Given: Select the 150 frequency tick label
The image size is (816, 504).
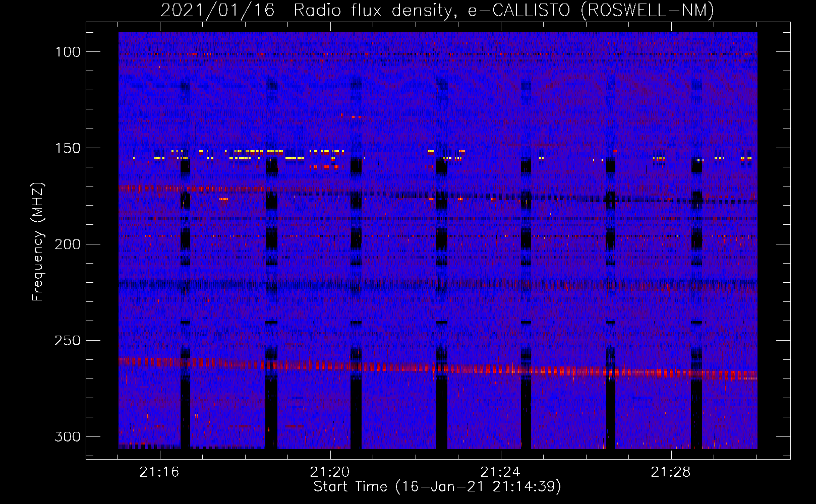Looking at the screenshot, I should (x=68, y=148).
